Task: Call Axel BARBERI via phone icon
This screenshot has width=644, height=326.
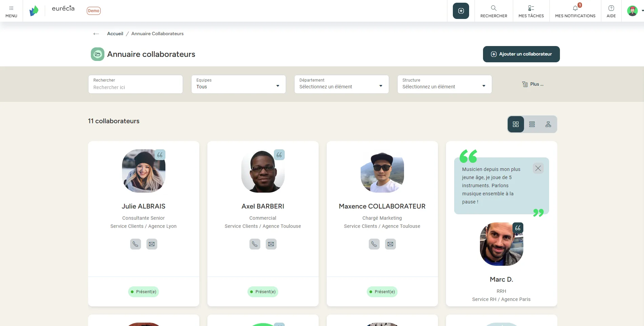Action: pos(255,244)
